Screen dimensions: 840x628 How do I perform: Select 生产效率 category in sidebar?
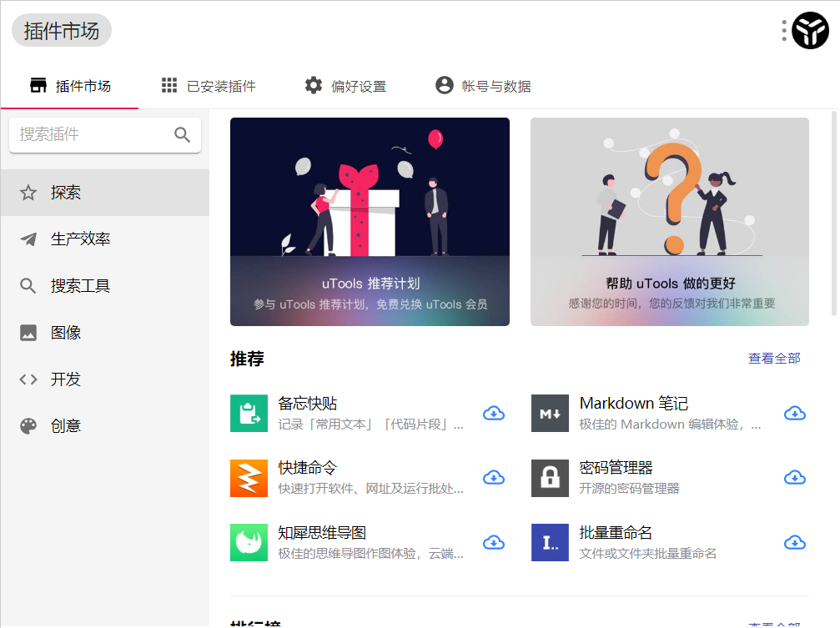click(80, 239)
